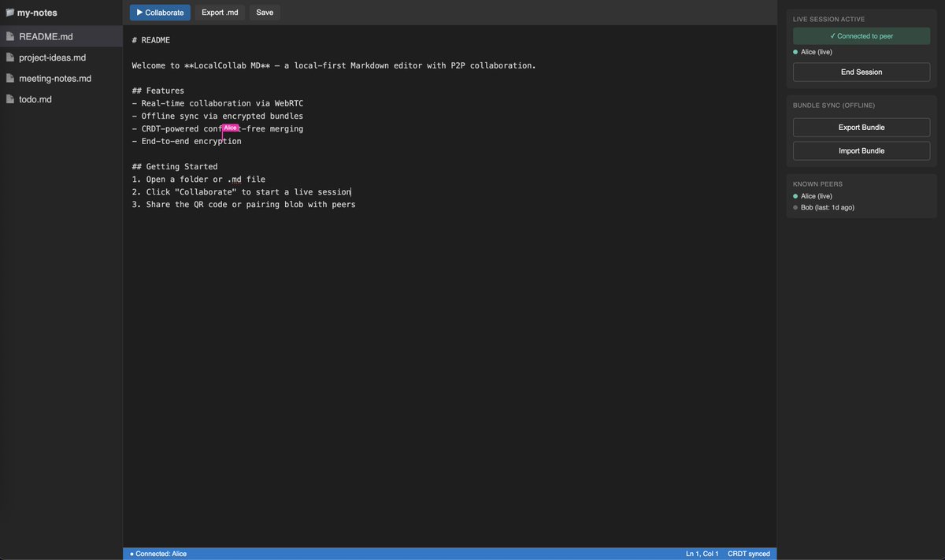The width and height of the screenshot is (945, 560).
Task: Click the my-notes folder icon
Action: [x=10, y=13]
